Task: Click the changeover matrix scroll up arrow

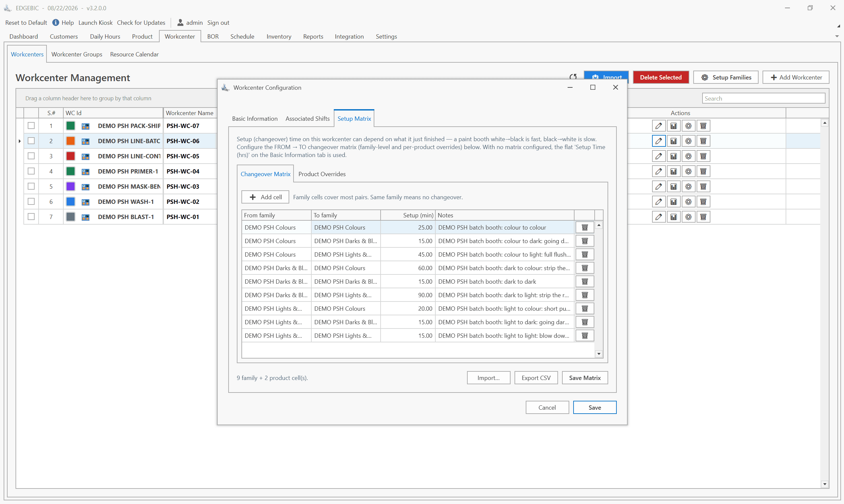Action: pyautogui.click(x=599, y=225)
